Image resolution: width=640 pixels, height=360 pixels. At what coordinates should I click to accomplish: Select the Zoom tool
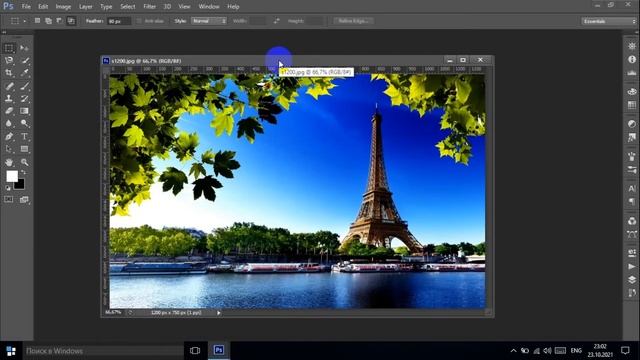(x=24, y=162)
